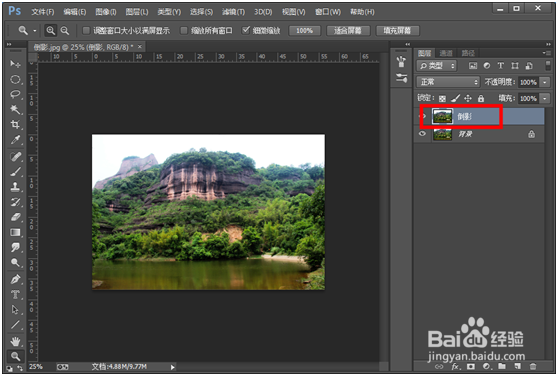
Task: Toggle lock image pixels brush icon
Action: pyautogui.click(x=455, y=98)
